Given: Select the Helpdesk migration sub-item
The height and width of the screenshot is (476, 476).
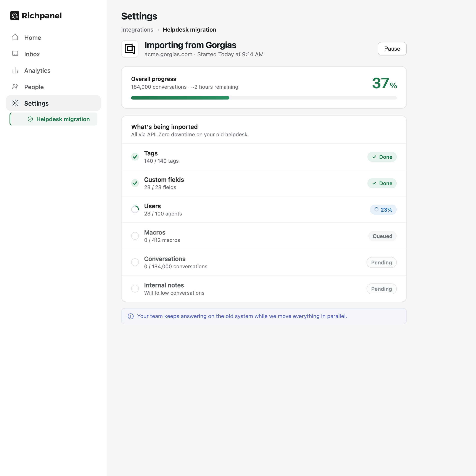Looking at the screenshot, I should coord(53,119).
